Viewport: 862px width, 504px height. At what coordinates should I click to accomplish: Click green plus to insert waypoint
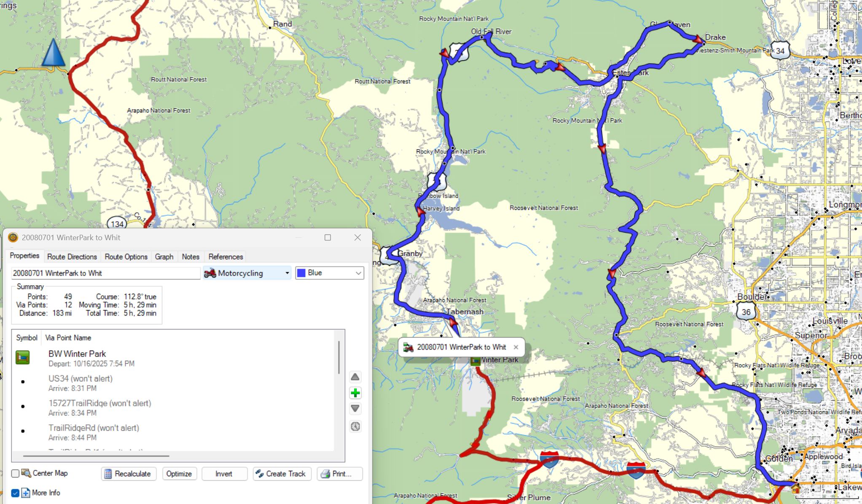tap(355, 393)
